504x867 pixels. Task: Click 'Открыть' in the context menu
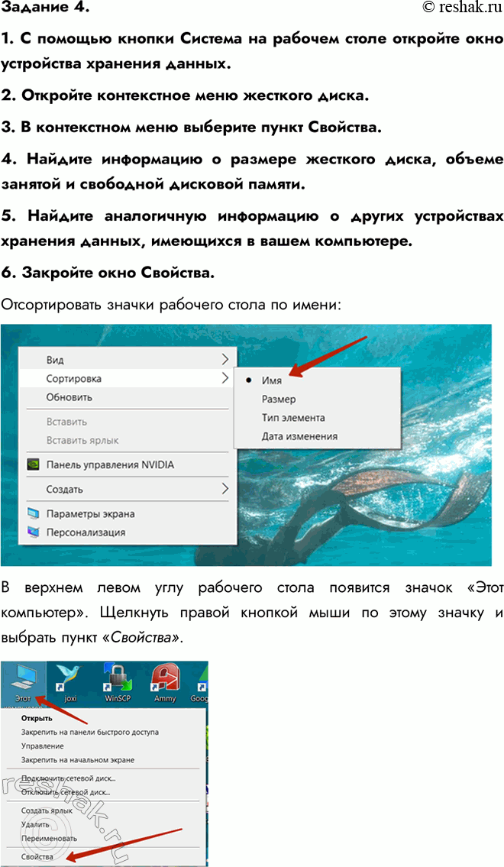tap(37, 718)
